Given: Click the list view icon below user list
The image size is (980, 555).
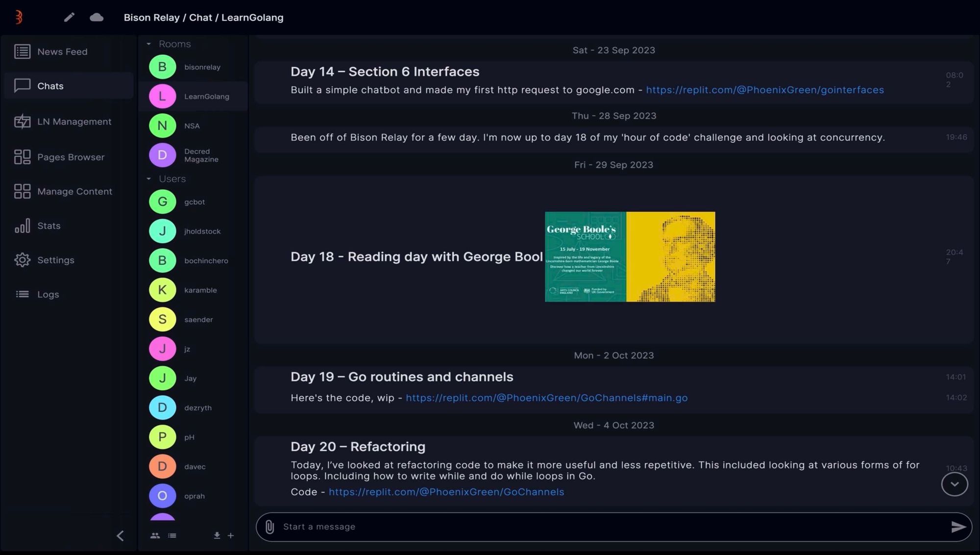Looking at the screenshot, I should click(172, 535).
